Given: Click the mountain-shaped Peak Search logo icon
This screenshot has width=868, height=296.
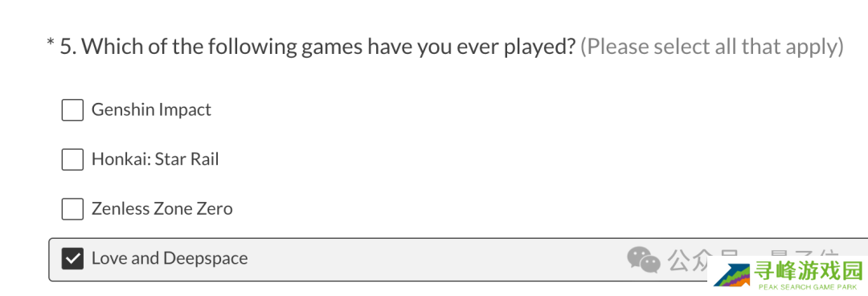Looking at the screenshot, I should tap(732, 274).
